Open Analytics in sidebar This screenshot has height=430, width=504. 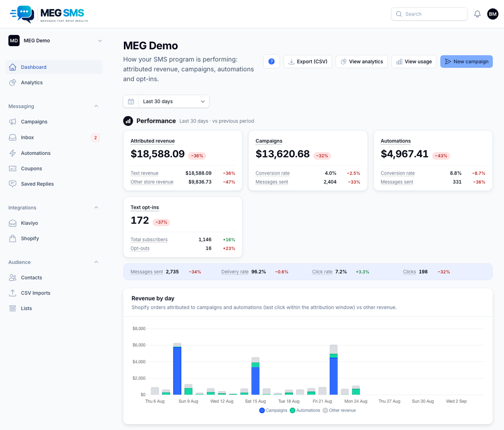click(x=54, y=83)
